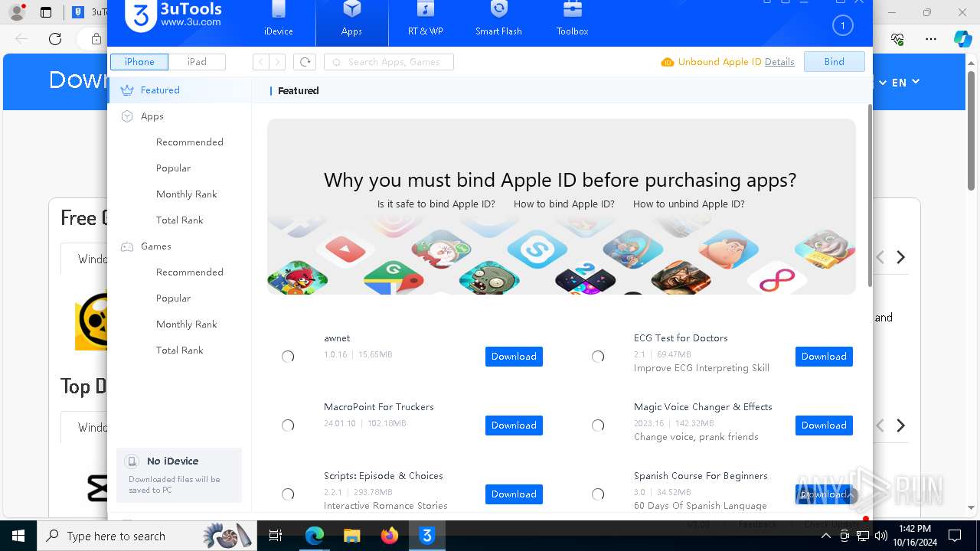Open Monthly Rank under Apps
Image resolution: width=980 pixels, height=551 pixels.
186,194
